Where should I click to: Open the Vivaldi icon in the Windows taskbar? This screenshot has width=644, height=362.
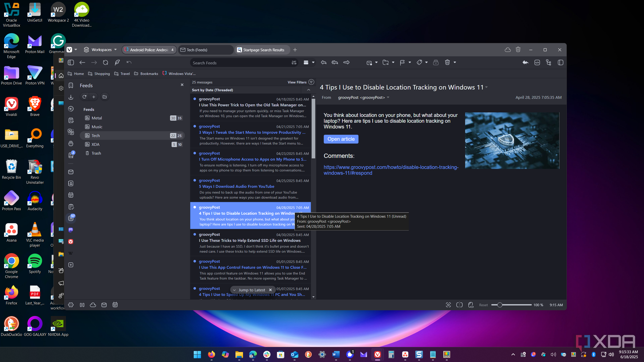pyautogui.click(x=377, y=354)
